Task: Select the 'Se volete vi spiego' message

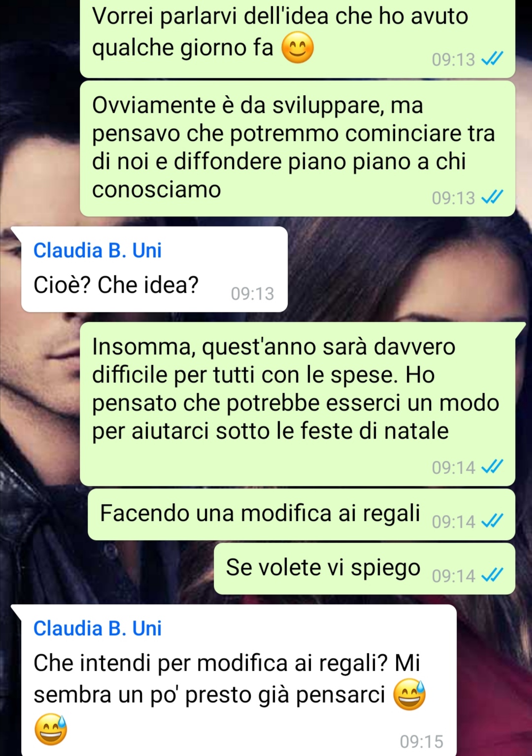Action: [x=365, y=568]
